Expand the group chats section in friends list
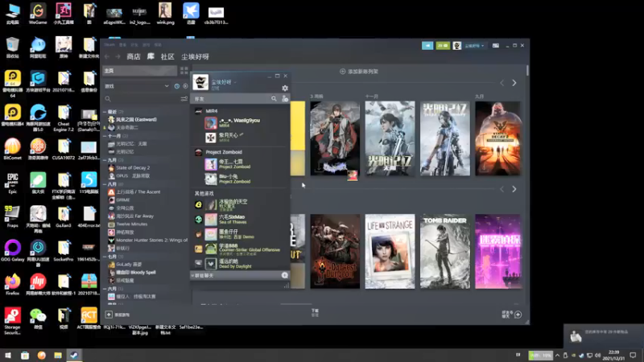 (192, 275)
